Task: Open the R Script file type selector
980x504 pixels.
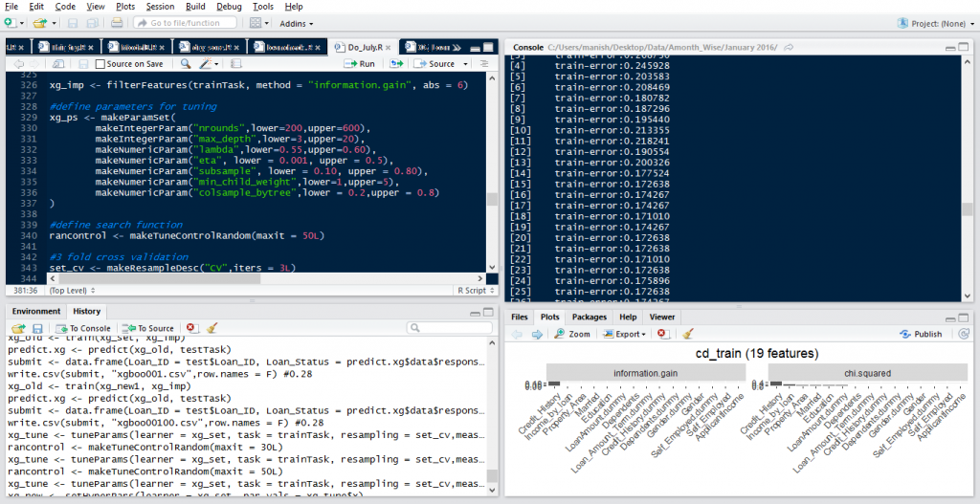Action: click(473, 290)
